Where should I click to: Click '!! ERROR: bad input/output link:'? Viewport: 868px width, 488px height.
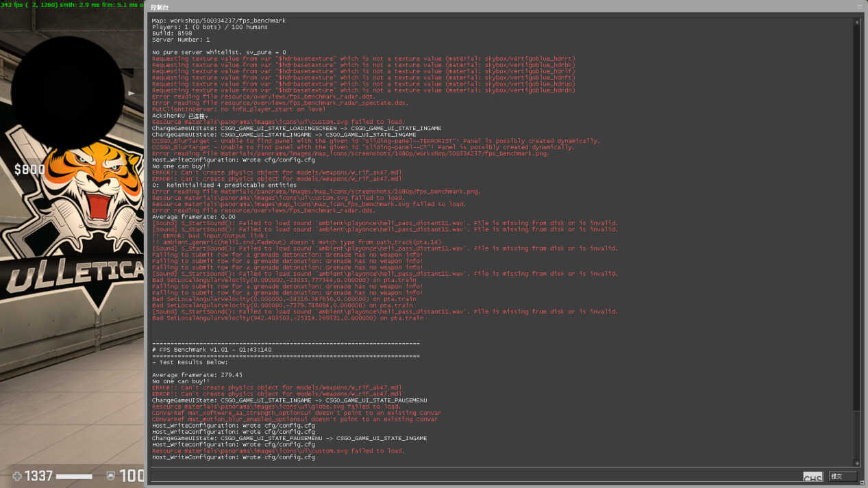tap(210, 235)
